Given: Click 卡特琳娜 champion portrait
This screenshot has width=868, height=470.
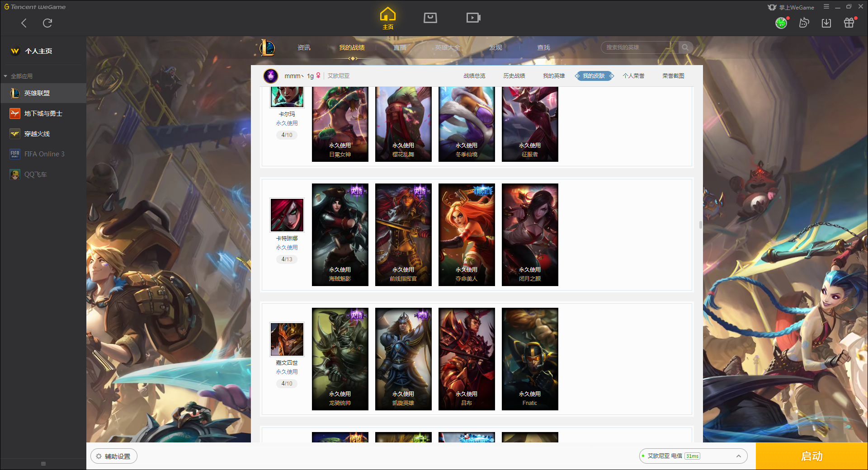Looking at the screenshot, I should [287, 215].
